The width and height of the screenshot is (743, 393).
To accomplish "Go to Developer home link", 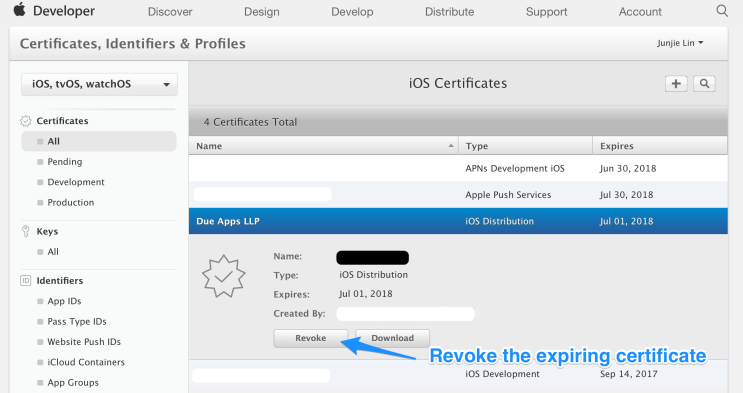I will [x=64, y=11].
